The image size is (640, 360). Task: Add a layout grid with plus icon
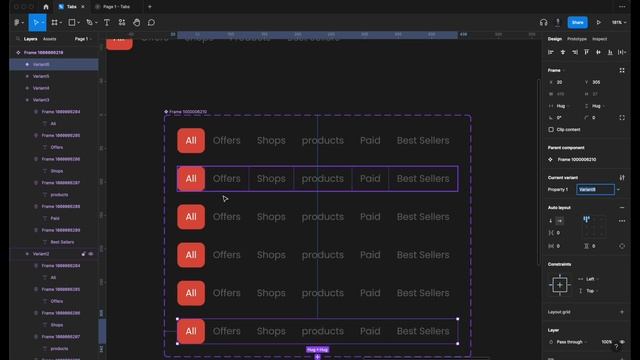coord(622,312)
